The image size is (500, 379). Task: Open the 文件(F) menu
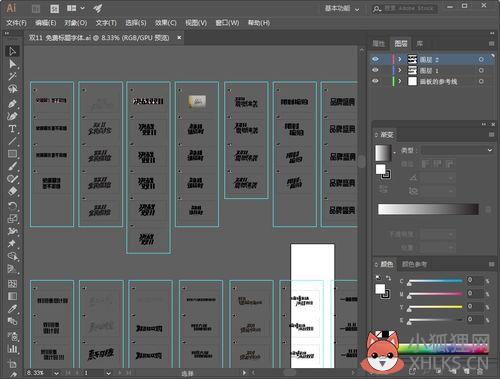click(x=16, y=23)
